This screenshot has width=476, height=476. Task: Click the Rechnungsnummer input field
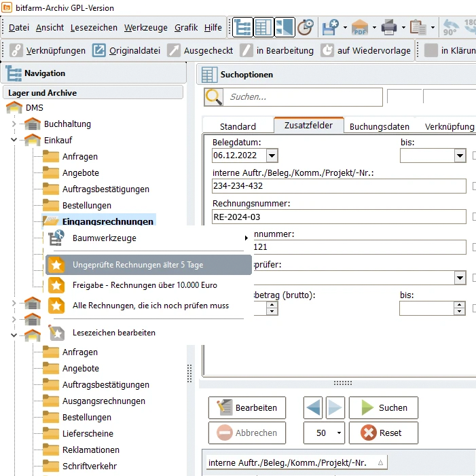pyautogui.click(x=338, y=217)
